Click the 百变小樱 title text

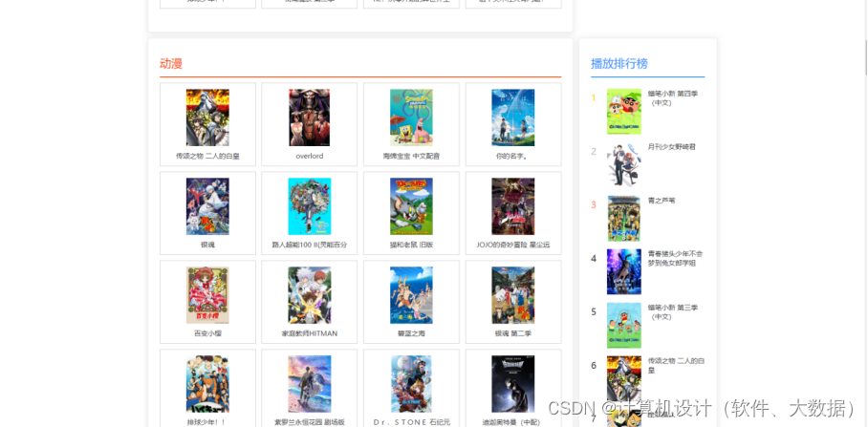(x=207, y=333)
